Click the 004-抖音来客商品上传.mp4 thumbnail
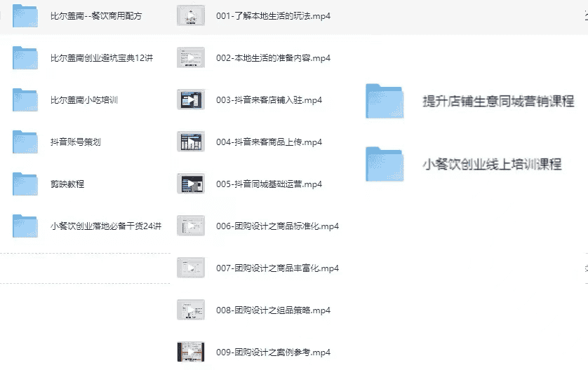The height and width of the screenshot is (370, 588). (191, 142)
